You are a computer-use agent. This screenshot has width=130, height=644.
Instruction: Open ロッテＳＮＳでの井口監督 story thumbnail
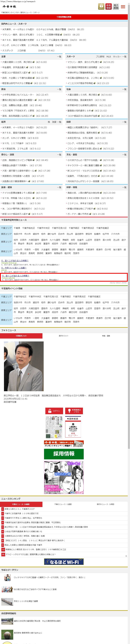7,577
